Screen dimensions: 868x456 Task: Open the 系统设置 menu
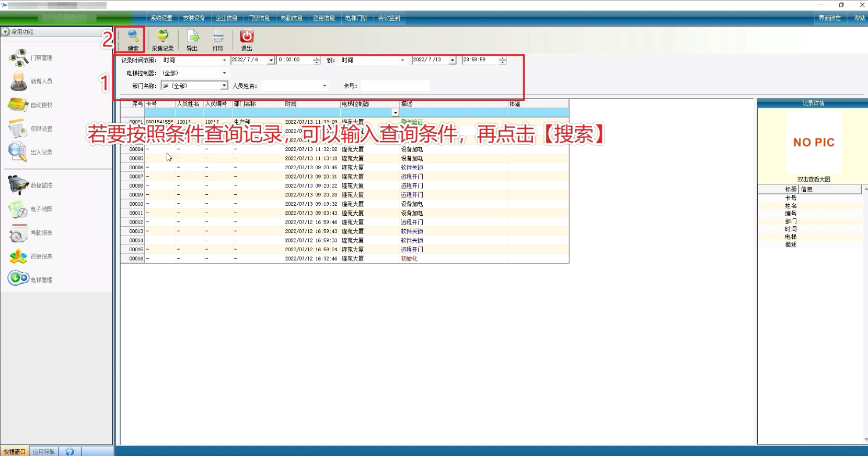[161, 18]
